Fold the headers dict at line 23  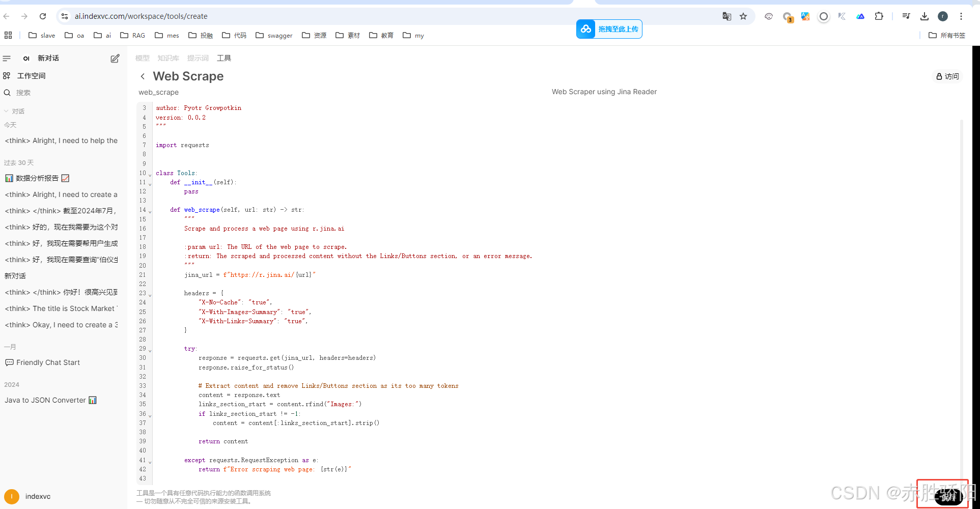(150, 294)
